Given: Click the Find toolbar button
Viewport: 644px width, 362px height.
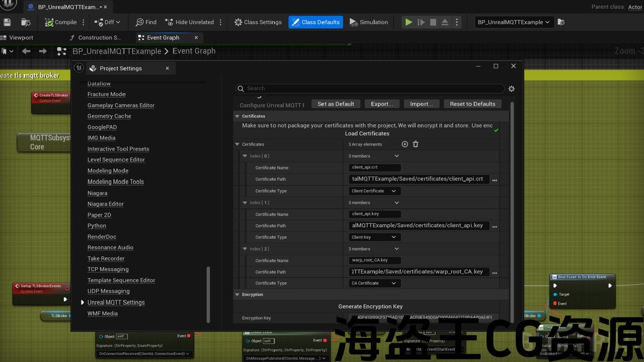Looking at the screenshot, I should coord(146,22).
